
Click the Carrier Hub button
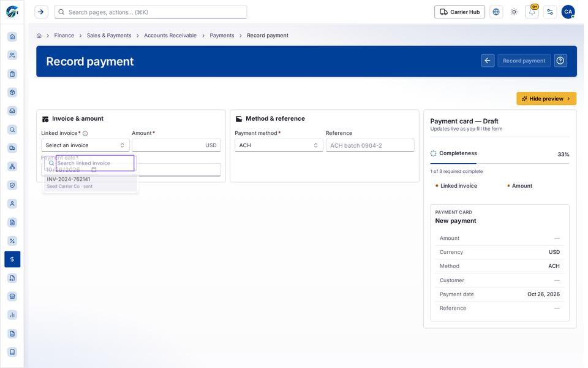point(460,12)
